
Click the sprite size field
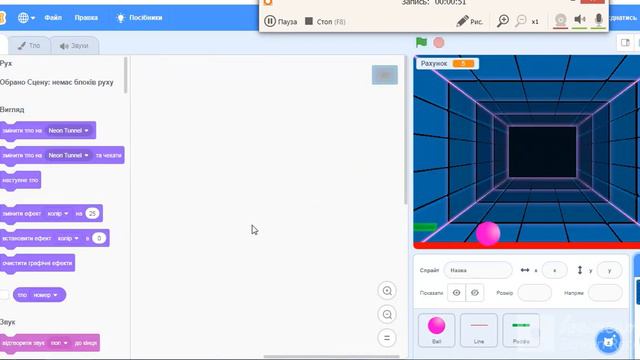[534, 293]
